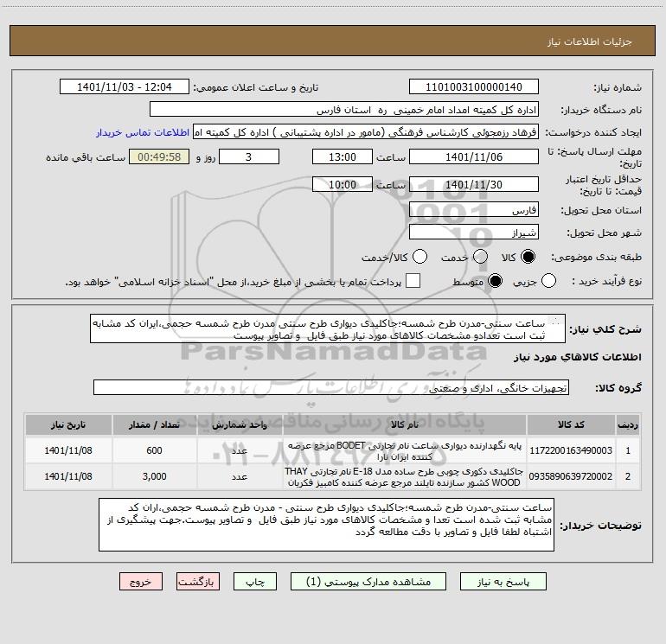Click the ردیف column header
Image resolution: width=666 pixels, height=644 pixels.
click(628, 425)
